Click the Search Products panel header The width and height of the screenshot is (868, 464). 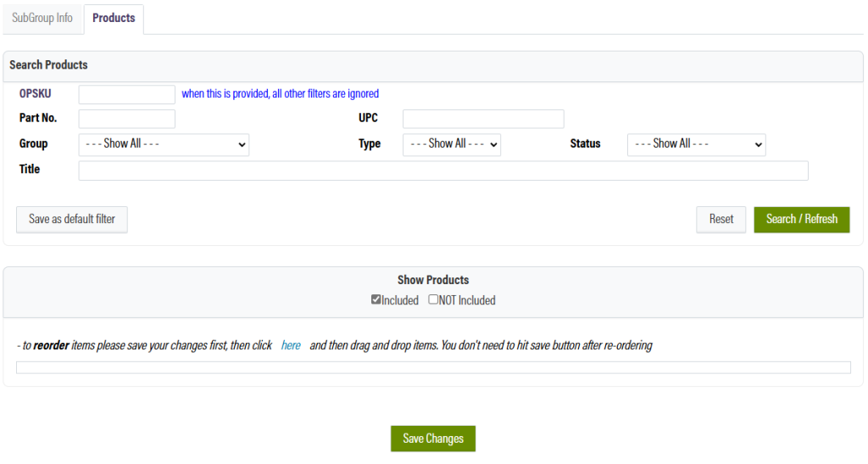coord(48,65)
